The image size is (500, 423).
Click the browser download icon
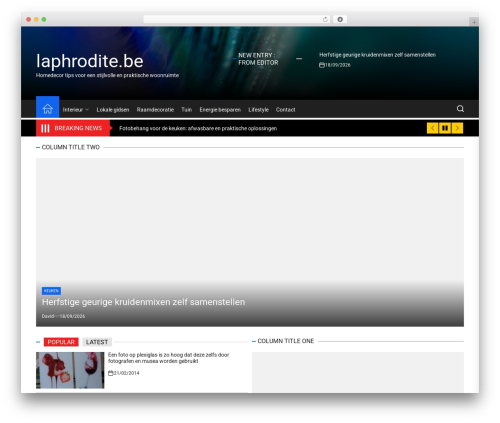tap(340, 19)
